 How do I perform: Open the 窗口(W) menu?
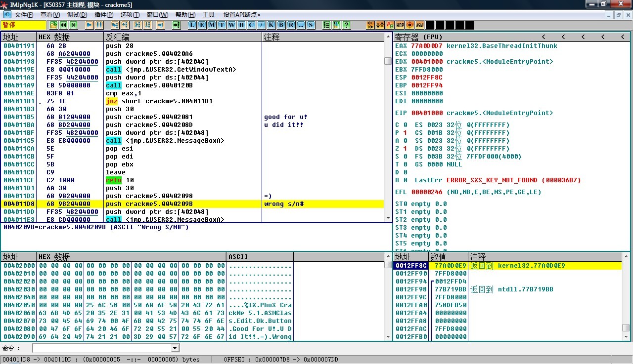pos(157,15)
